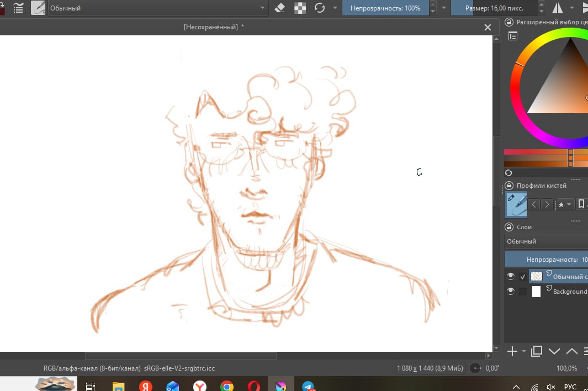Click the reload original preset icon
The image size is (588, 391).
click(320, 8)
